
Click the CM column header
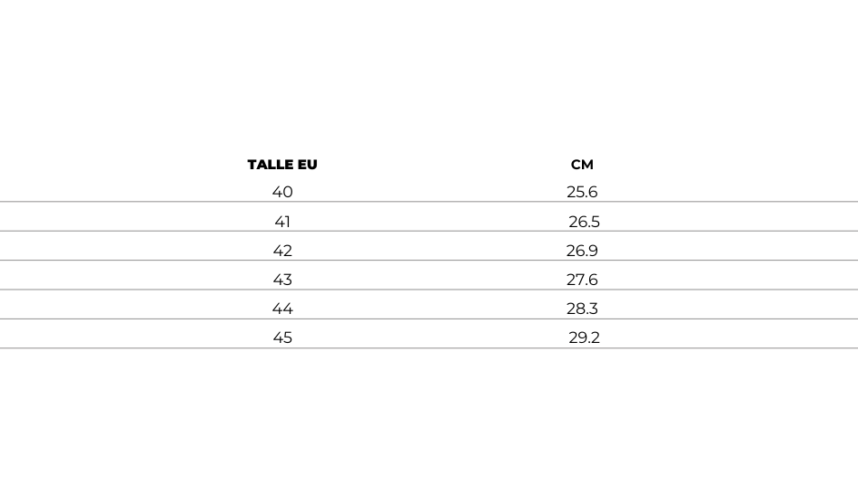pos(582,165)
